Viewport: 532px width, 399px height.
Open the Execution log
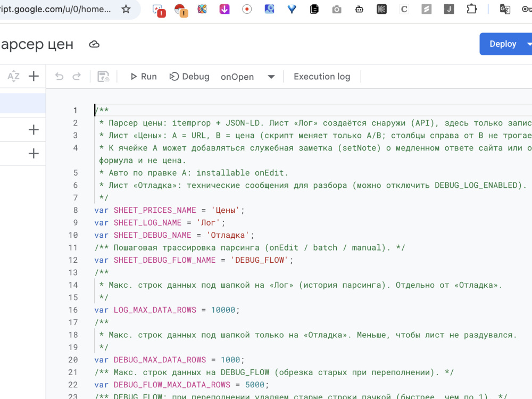click(x=322, y=77)
